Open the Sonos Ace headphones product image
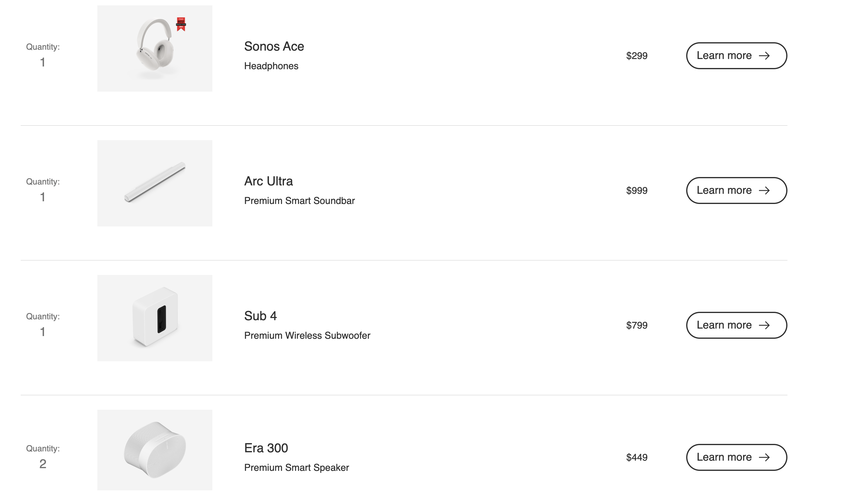This screenshot has height=502, width=868. tap(155, 49)
